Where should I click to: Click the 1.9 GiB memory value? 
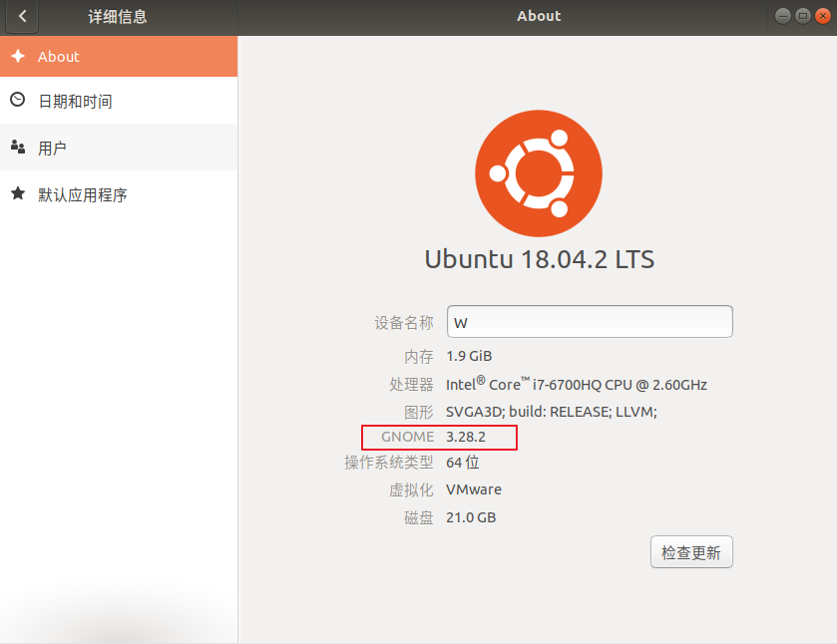pyautogui.click(x=469, y=356)
